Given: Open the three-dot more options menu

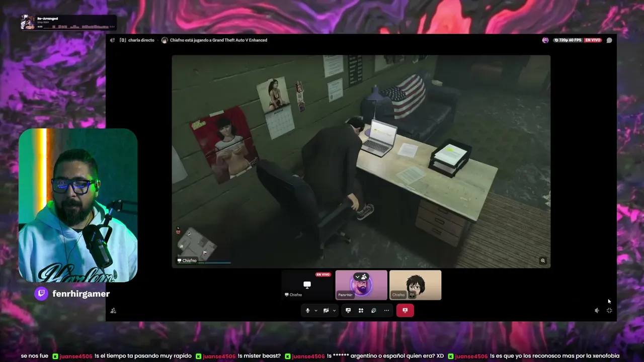Looking at the screenshot, I should [x=386, y=311].
